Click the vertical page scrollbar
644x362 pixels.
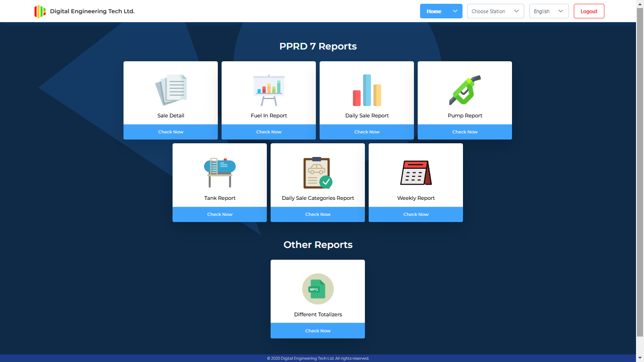(x=640, y=170)
